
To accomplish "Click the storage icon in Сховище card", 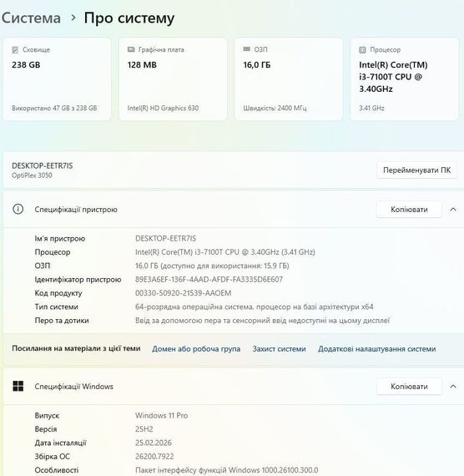I will [15, 49].
